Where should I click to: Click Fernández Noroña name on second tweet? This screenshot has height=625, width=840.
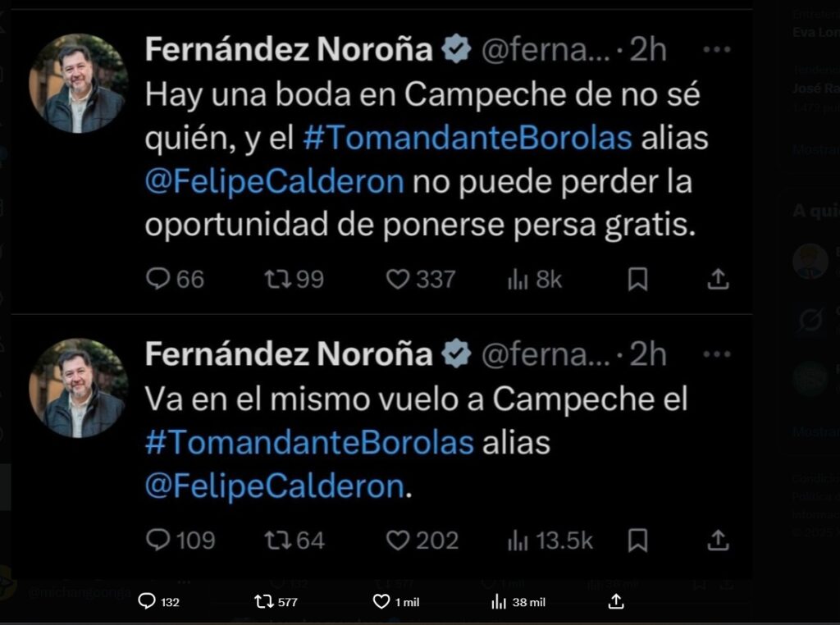(x=288, y=354)
